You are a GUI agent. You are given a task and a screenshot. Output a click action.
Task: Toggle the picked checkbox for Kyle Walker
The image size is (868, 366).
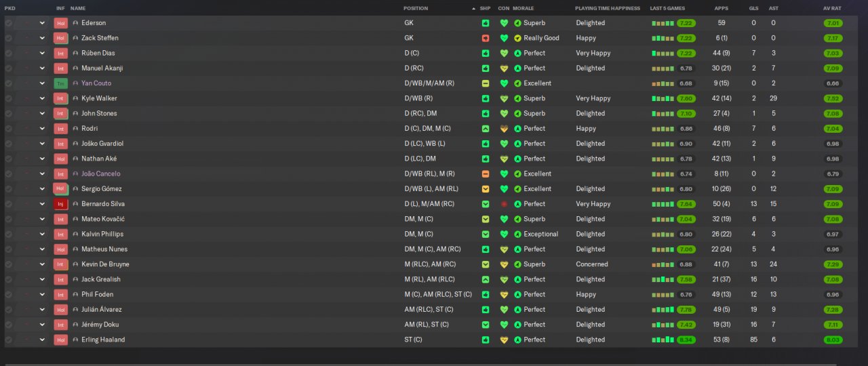tap(8, 99)
